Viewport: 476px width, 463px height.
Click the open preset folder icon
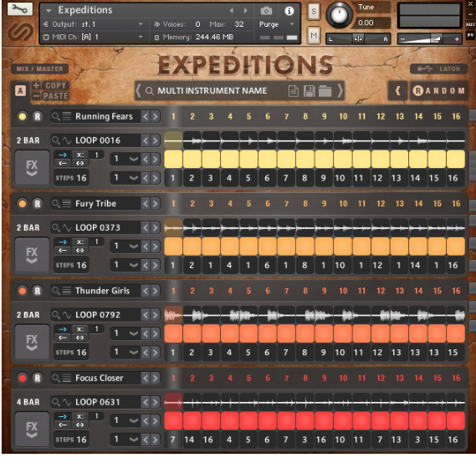325,90
